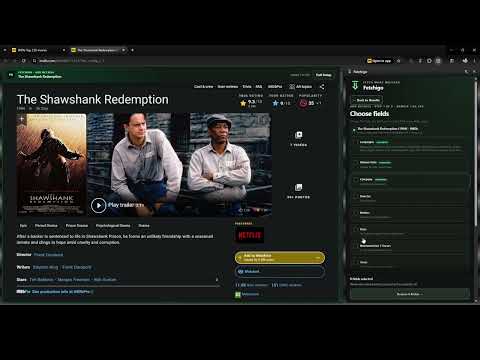This screenshot has height=360, width=480.
Task: Open the Photos gallery icon
Action: click(x=298, y=187)
